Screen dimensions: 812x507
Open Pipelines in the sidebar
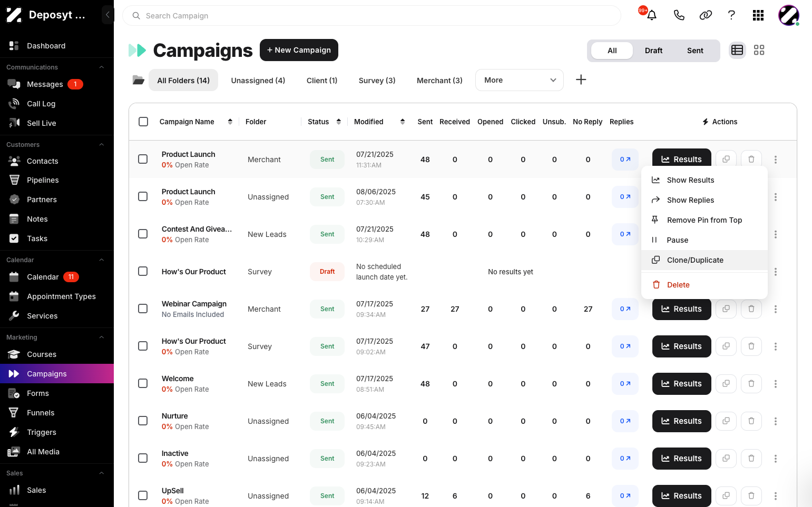point(57,180)
